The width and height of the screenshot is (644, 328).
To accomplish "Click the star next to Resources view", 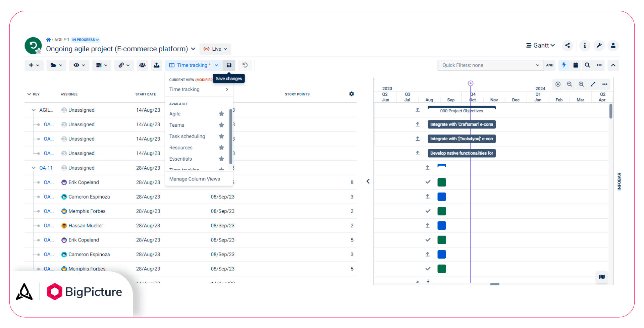I will point(221,148).
